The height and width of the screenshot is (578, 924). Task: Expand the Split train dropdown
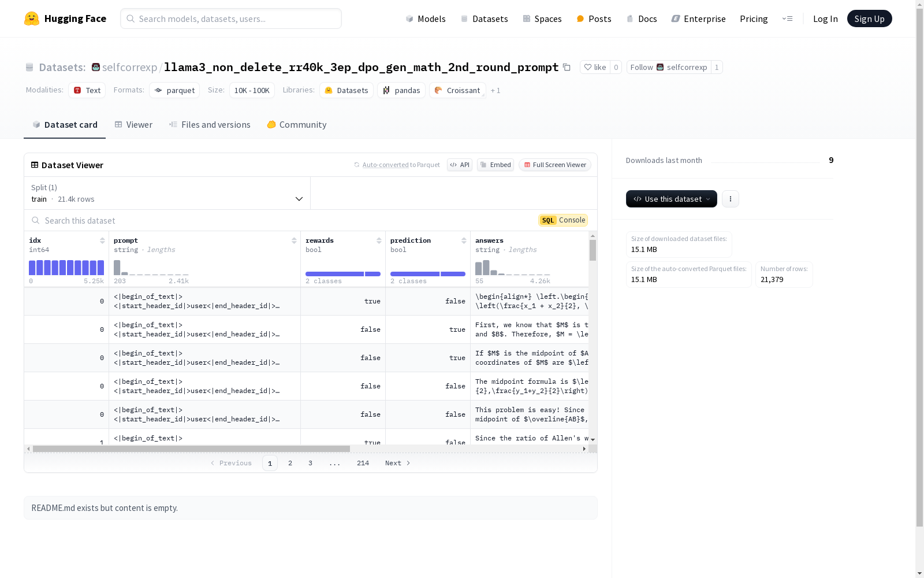pyautogui.click(x=167, y=193)
